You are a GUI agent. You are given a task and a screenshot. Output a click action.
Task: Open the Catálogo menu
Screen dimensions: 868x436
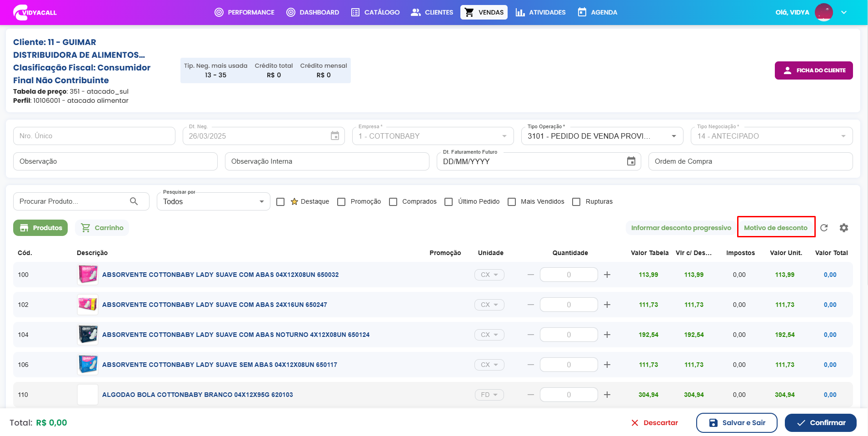[375, 12]
